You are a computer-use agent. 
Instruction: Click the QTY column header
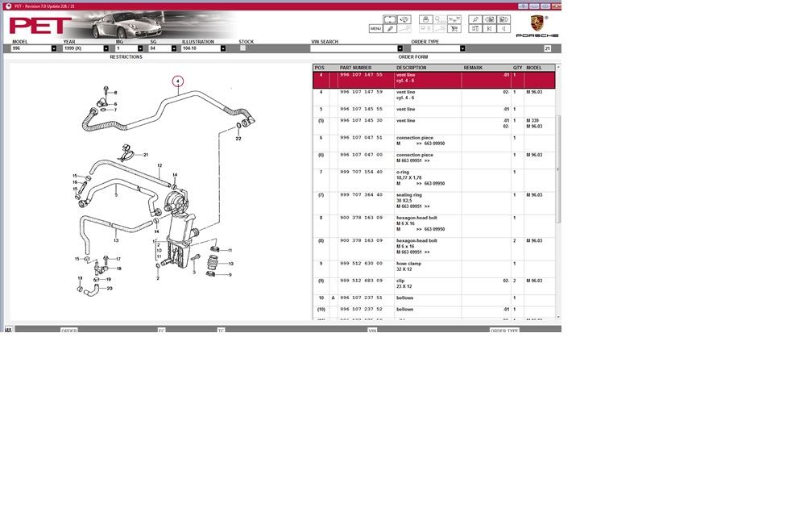coord(518,68)
